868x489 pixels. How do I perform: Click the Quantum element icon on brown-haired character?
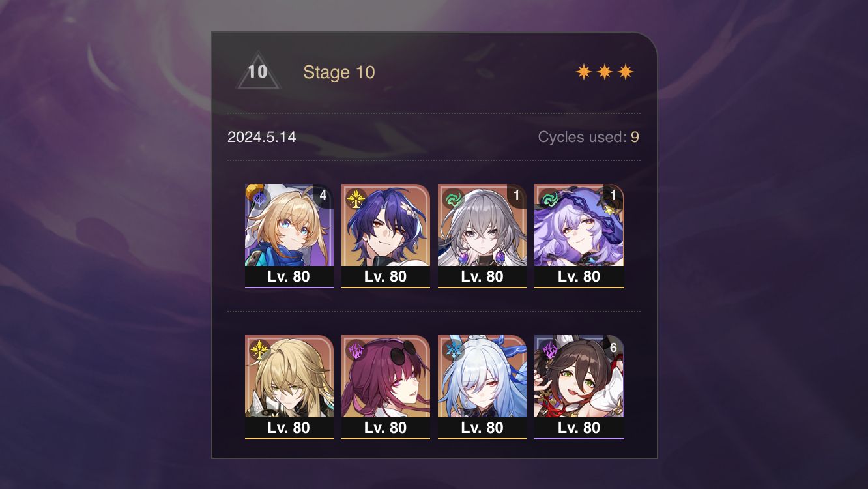[x=549, y=349]
